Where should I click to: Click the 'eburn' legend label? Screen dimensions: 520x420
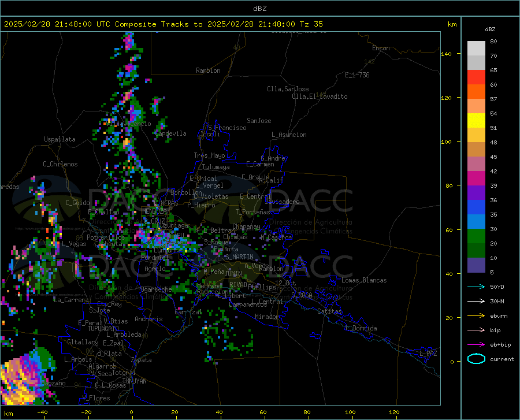[x=499, y=315]
